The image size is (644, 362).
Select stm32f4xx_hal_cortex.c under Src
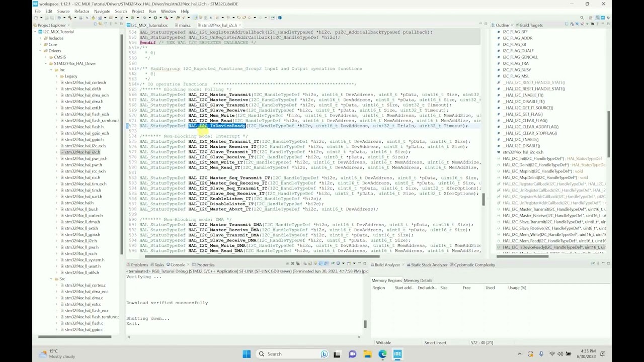[x=85, y=285]
